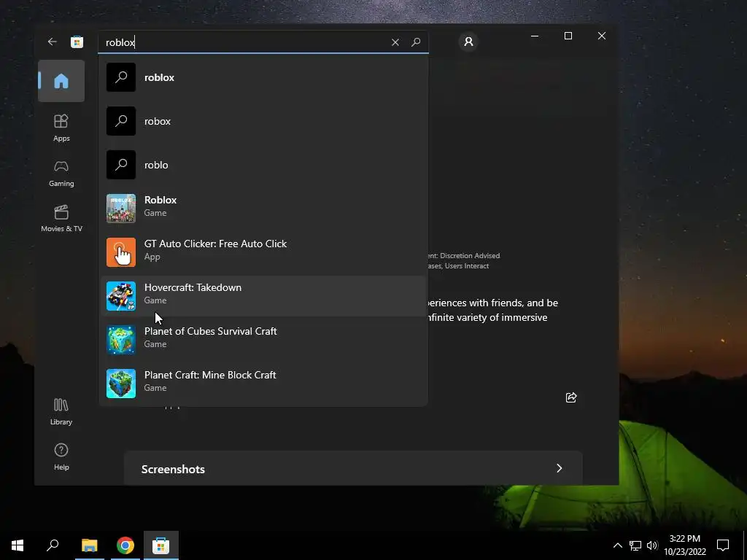The image size is (747, 560).
Task: Open the clock and date
Action: 685,545
